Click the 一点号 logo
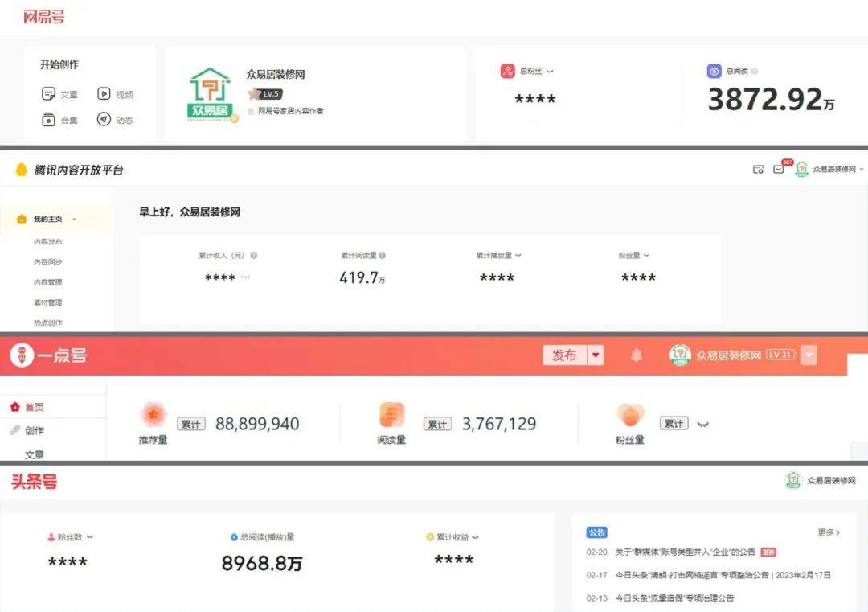 click(49, 355)
